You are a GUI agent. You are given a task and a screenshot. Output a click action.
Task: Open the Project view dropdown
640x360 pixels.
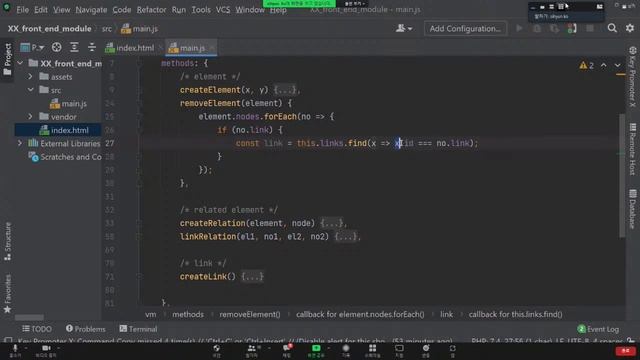point(32,48)
